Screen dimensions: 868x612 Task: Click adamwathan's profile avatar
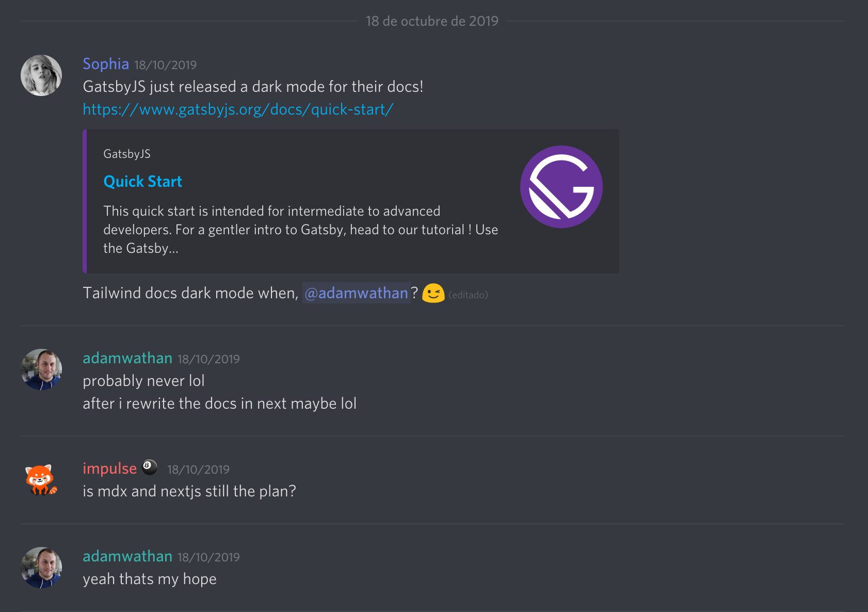coord(41,369)
